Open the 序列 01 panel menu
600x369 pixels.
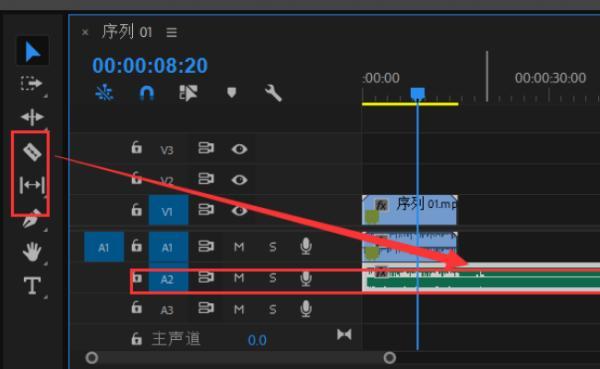point(172,32)
